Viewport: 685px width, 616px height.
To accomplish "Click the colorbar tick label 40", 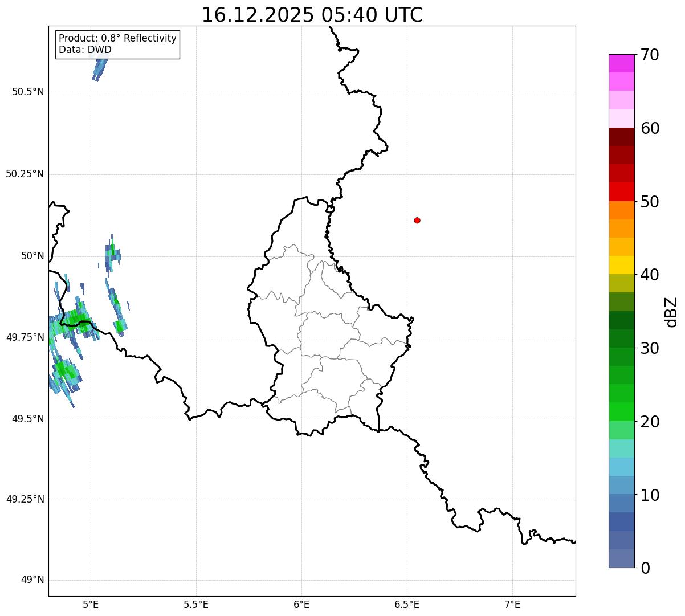I will pos(650,275).
